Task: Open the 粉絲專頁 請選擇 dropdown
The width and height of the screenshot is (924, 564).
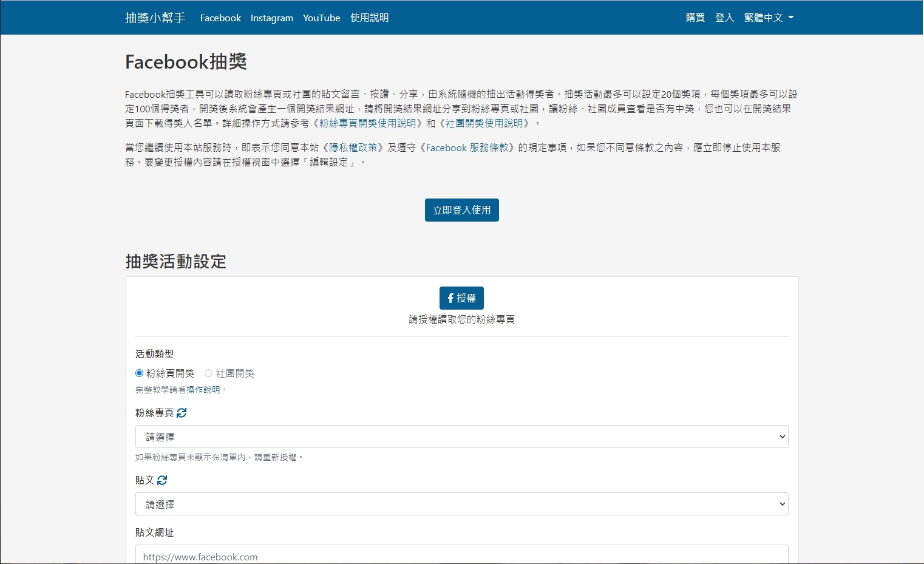Action: tap(461, 437)
